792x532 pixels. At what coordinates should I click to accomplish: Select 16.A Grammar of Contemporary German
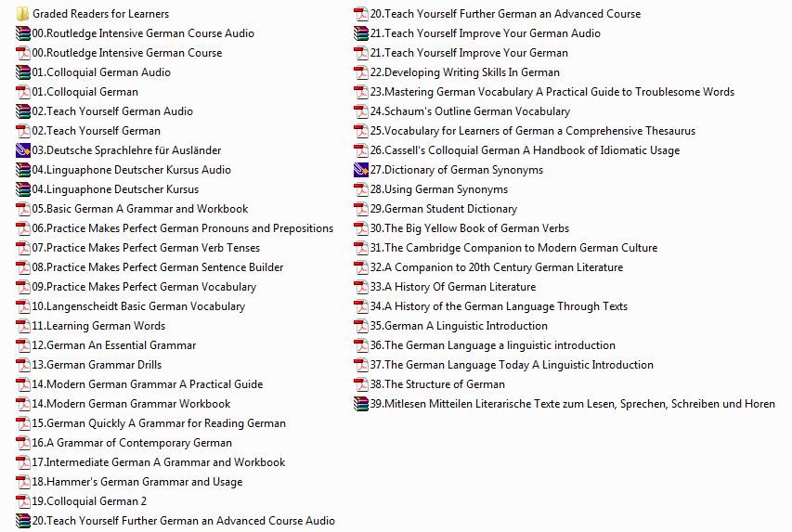coord(132,443)
